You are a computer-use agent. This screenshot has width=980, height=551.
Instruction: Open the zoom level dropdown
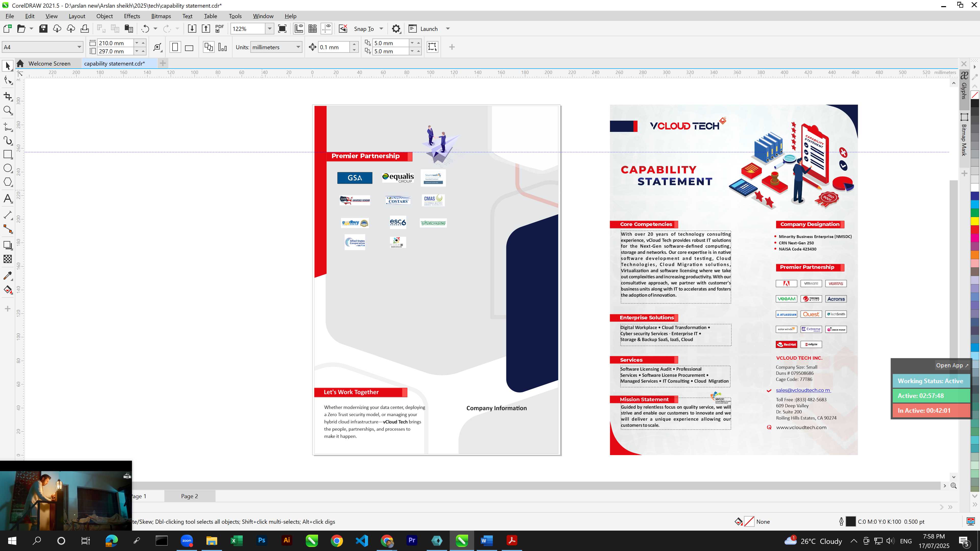click(269, 29)
